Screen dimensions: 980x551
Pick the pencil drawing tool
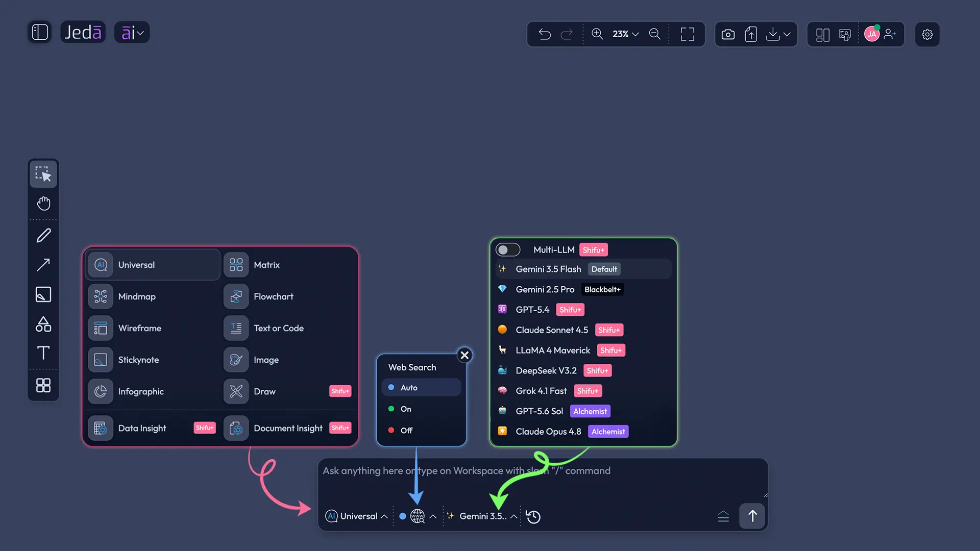(43, 235)
